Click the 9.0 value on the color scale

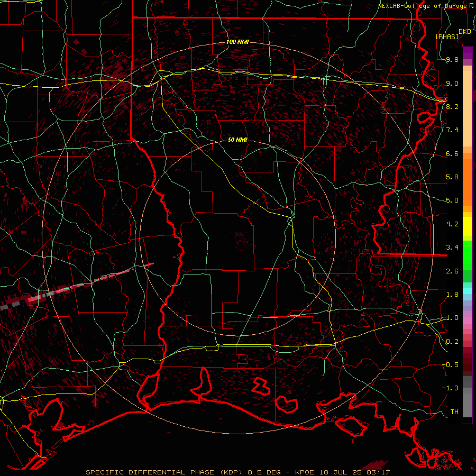pos(452,83)
